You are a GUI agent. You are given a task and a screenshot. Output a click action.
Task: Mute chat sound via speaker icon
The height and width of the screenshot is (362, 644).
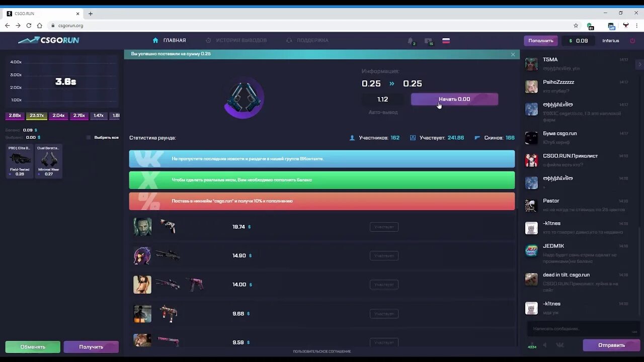(x=544, y=345)
